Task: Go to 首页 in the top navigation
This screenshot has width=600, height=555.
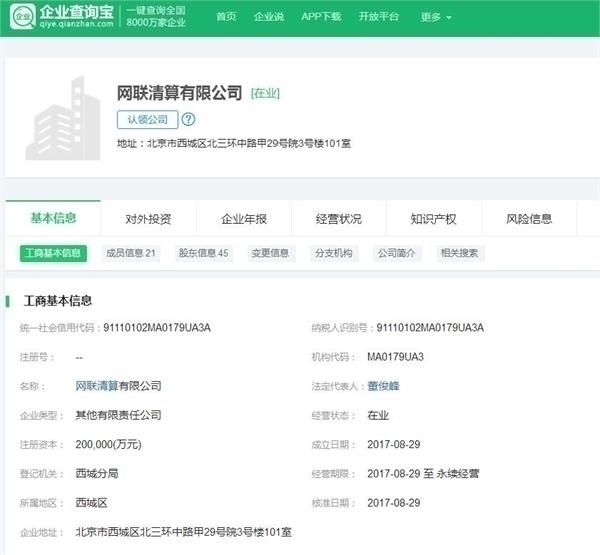Action: pyautogui.click(x=226, y=16)
